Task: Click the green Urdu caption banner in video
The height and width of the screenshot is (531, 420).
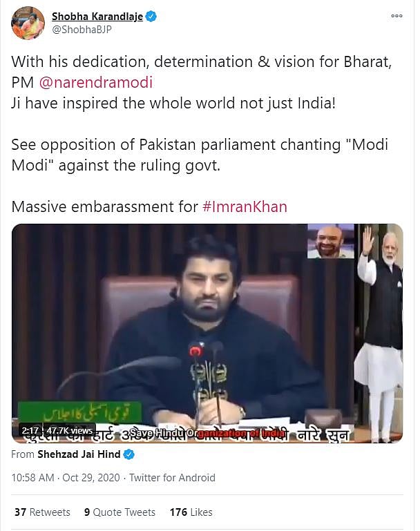Action: [x=79, y=412]
